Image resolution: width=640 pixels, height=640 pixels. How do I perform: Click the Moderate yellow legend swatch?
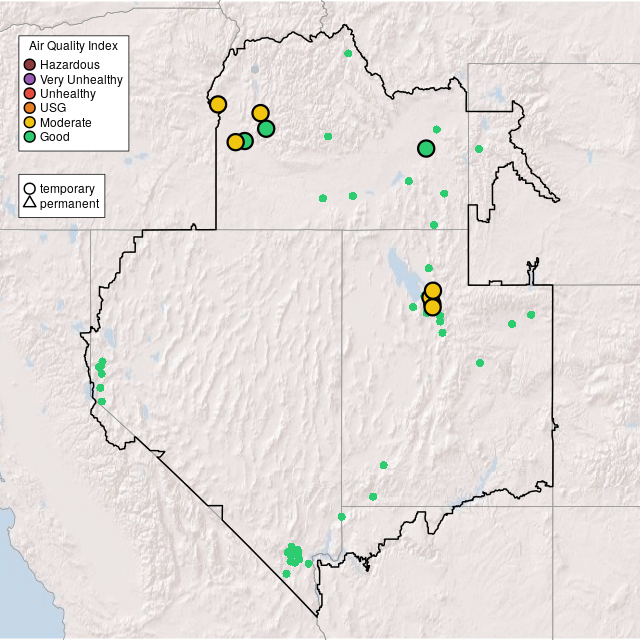(x=30, y=122)
